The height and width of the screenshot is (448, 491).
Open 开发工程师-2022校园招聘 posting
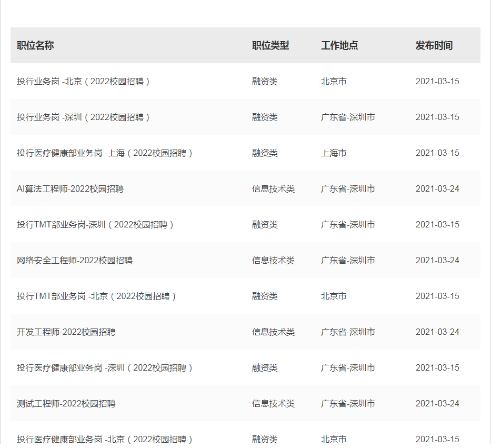(x=66, y=332)
